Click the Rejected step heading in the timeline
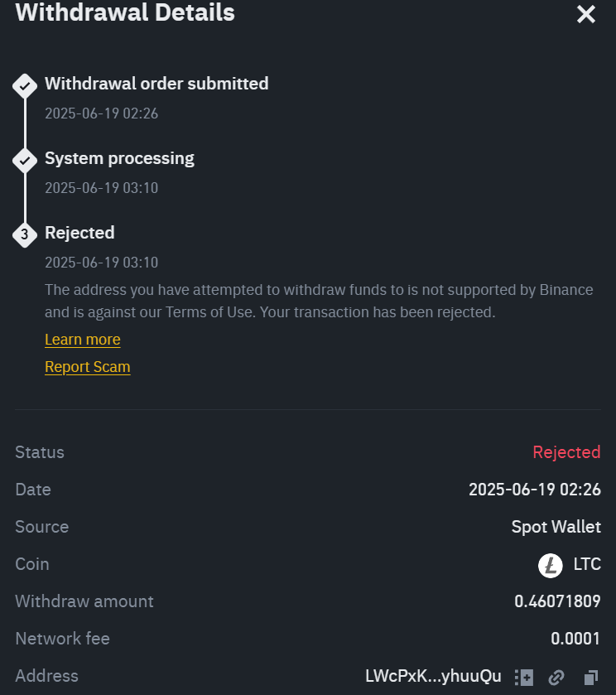This screenshot has width=616, height=695. [x=79, y=233]
